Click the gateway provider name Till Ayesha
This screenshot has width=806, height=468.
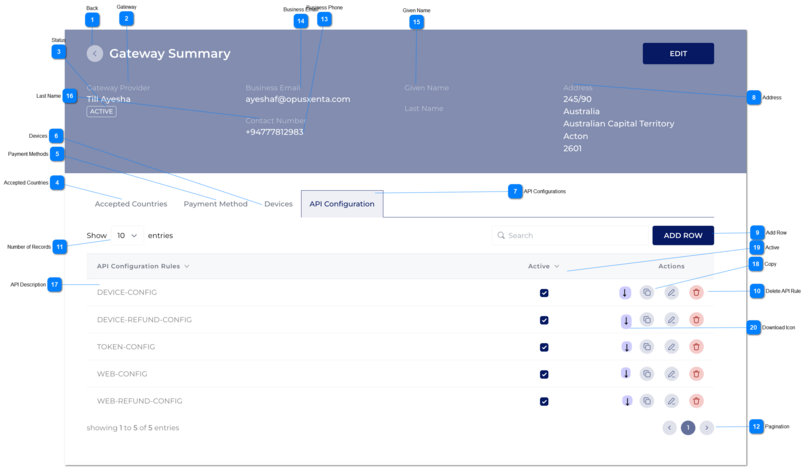[108, 99]
